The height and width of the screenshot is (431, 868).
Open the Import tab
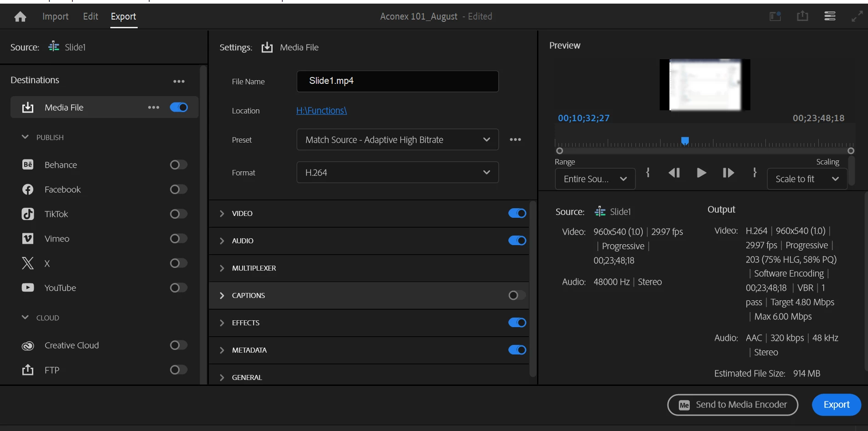pos(55,16)
